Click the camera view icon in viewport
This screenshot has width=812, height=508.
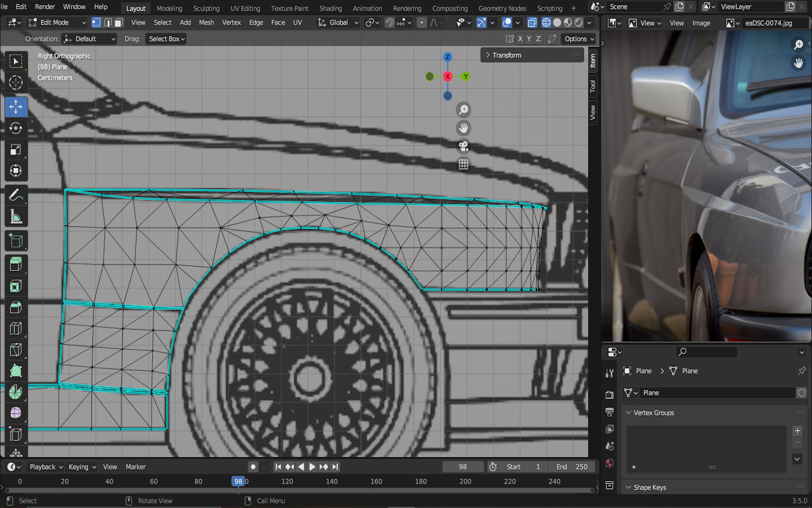tap(464, 146)
